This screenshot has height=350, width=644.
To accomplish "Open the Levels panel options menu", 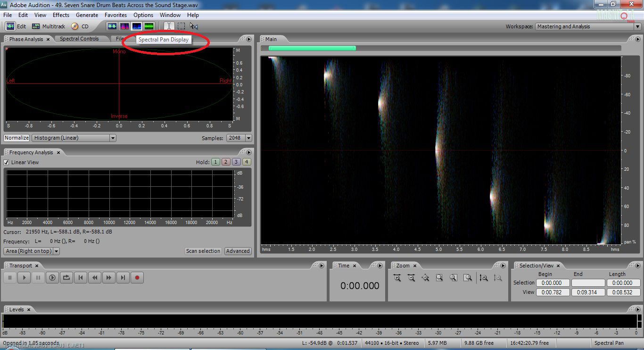I will pyautogui.click(x=637, y=309).
